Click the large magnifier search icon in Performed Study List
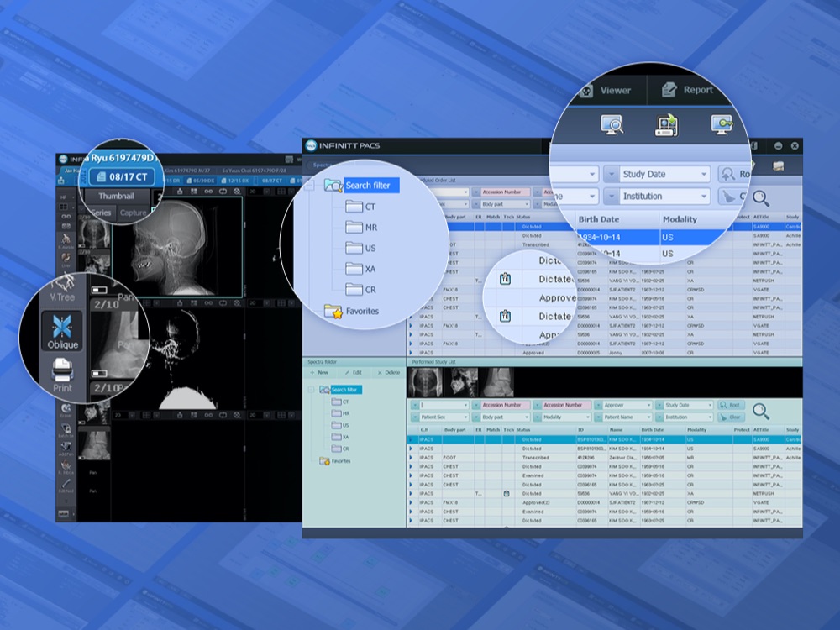 click(x=760, y=411)
